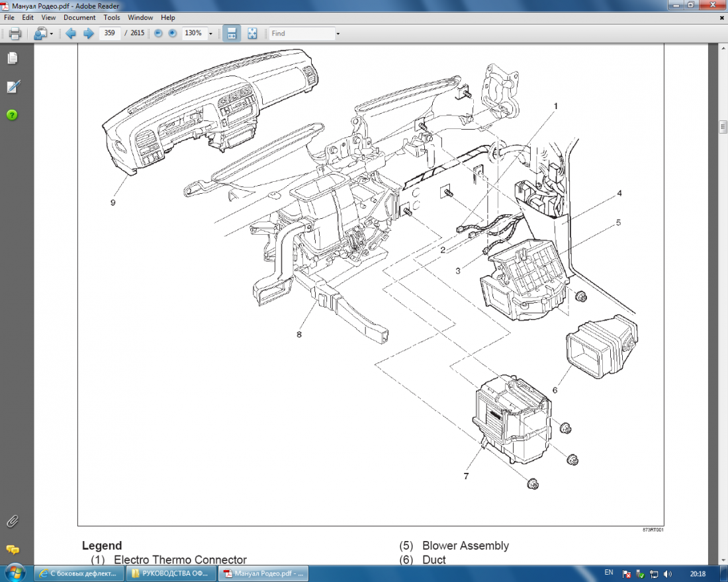
Task: Expand the 130% zoom level dropdown
Action: click(x=210, y=34)
